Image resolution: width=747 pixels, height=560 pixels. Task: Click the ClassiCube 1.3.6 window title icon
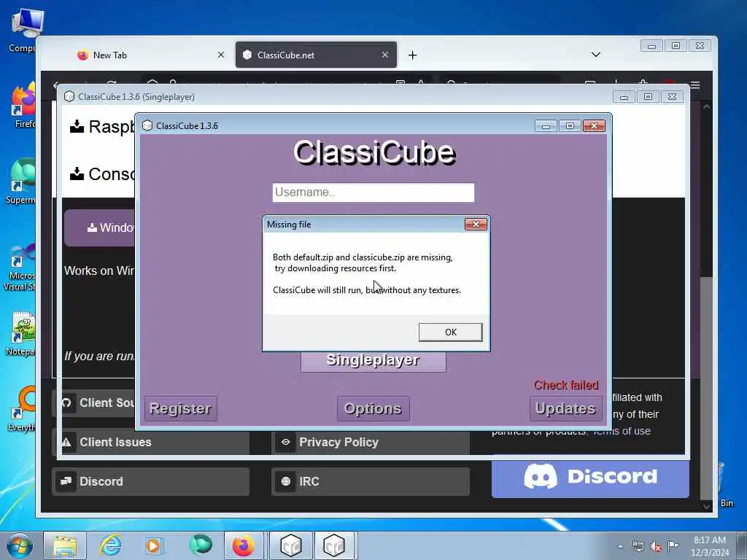pos(147,125)
